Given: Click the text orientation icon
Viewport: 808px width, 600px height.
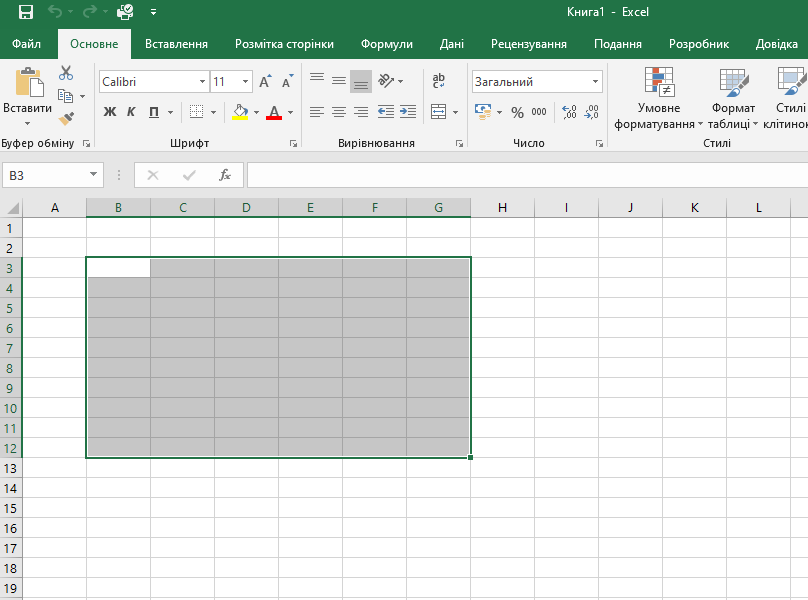Looking at the screenshot, I should click(386, 80).
